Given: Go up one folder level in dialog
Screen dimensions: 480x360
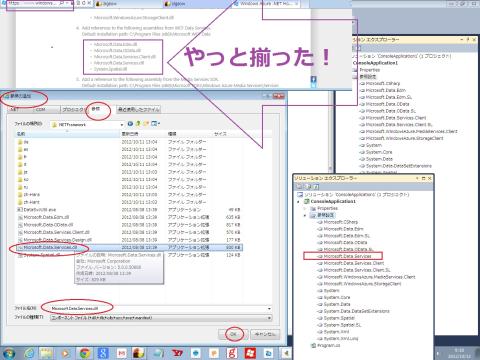Looking at the screenshot, I should click(x=138, y=124).
